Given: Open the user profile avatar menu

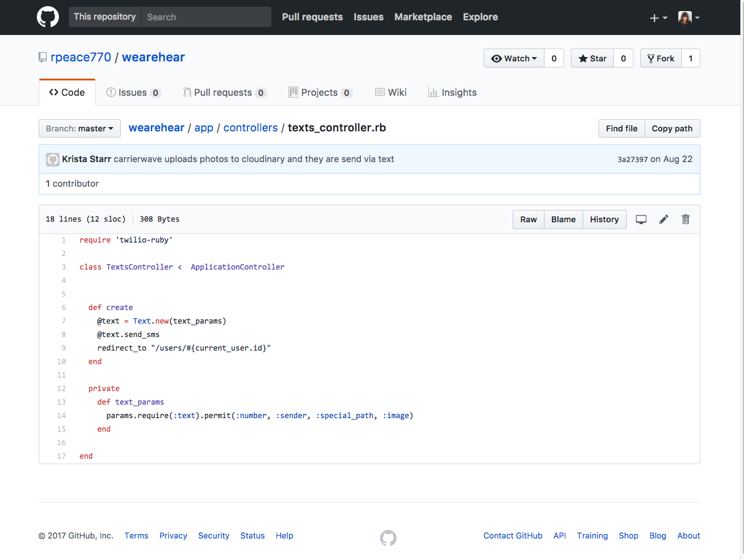Looking at the screenshot, I should point(689,18).
